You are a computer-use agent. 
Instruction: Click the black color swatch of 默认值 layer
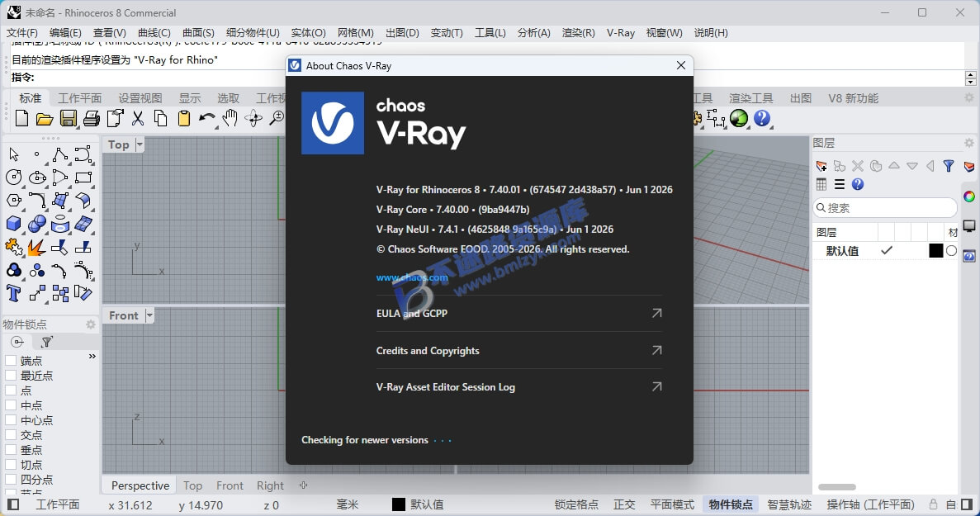[935, 250]
